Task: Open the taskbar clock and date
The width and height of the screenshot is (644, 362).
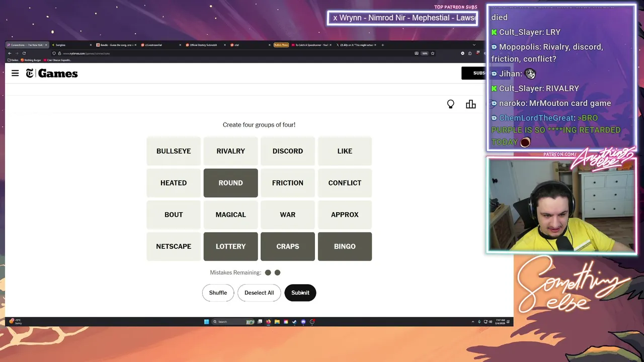Action: (x=500, y=322)
